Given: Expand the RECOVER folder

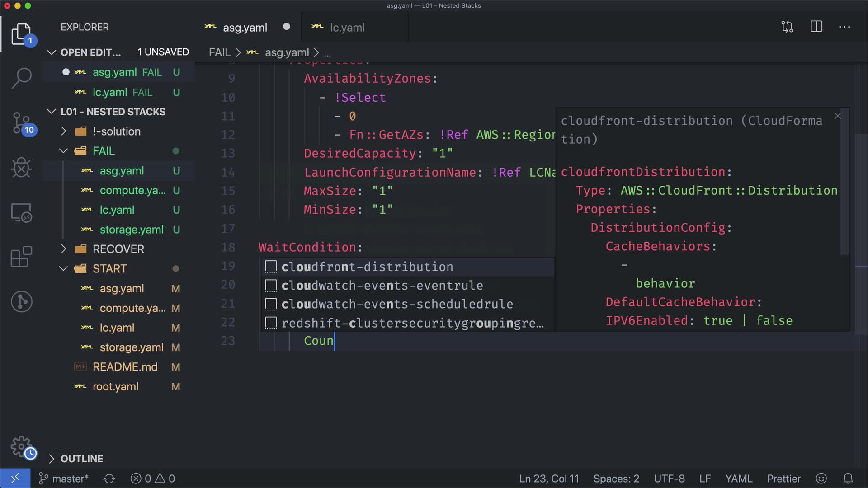Looking at the screenshot, I should click(x=118, y=249).
